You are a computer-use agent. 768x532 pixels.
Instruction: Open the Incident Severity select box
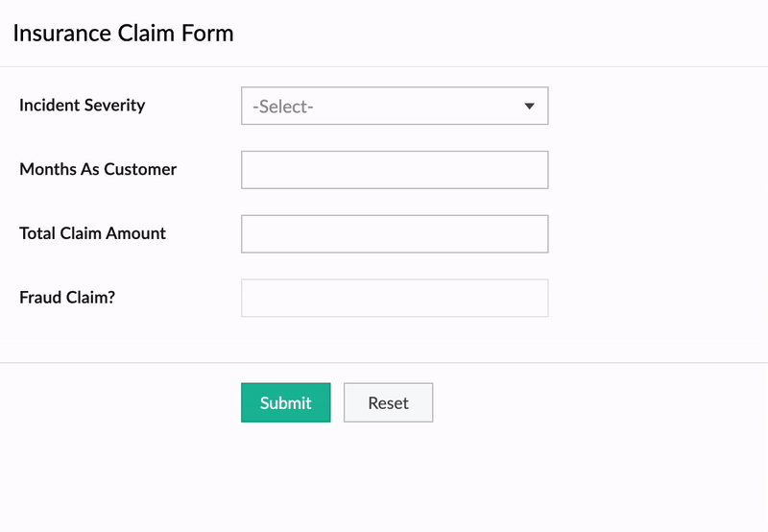394,107
